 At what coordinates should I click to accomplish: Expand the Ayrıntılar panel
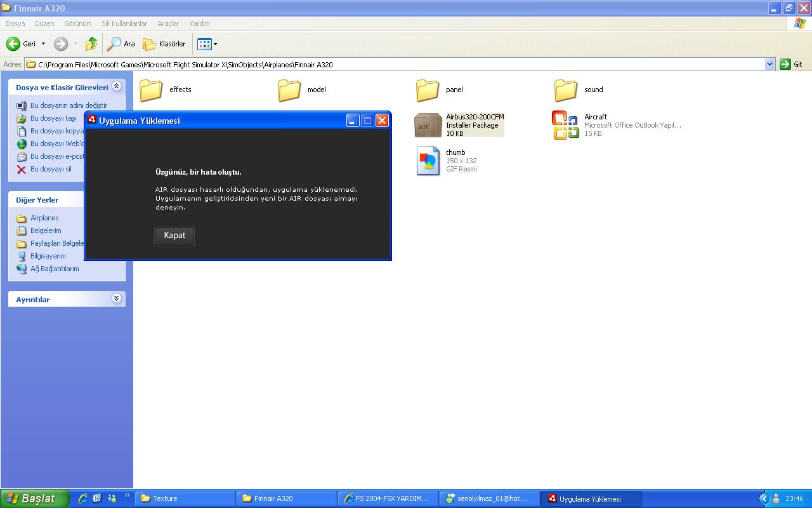pyautogui.click(x=116, y=298)
